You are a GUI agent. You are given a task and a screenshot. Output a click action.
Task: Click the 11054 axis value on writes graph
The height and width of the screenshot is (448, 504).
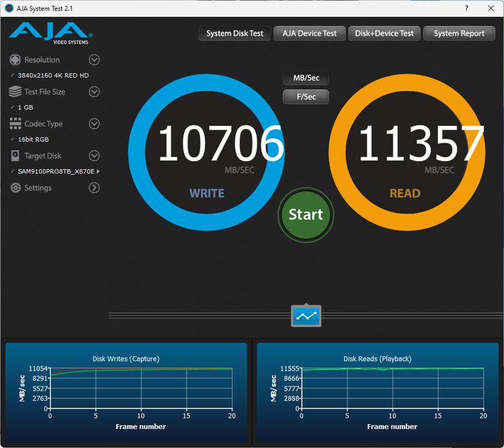pyautogui.click(x=38, y=368)
